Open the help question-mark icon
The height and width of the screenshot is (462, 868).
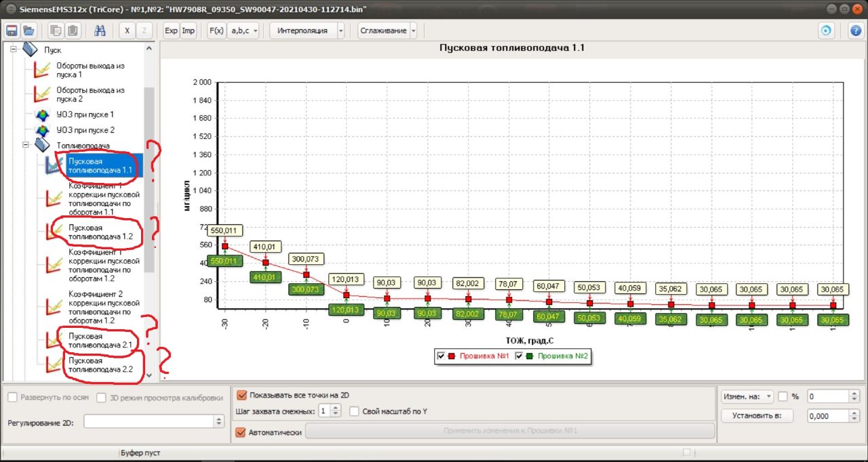(855, 30)
